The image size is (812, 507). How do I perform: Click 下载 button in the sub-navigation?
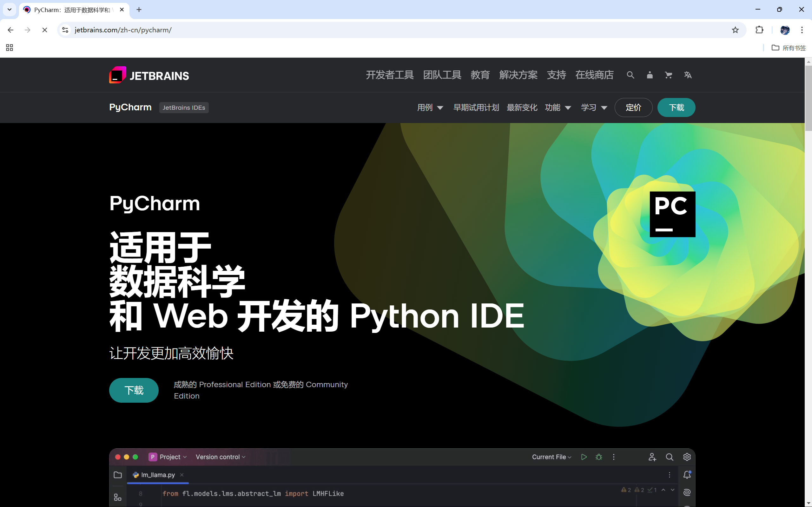[x=677, y=107]
